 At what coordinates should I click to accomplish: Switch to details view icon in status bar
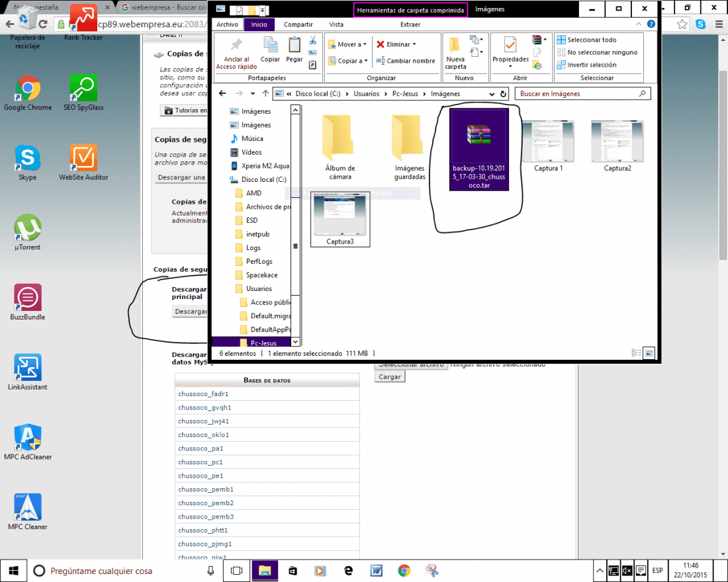pyautogui.click(x=636, y=353)
